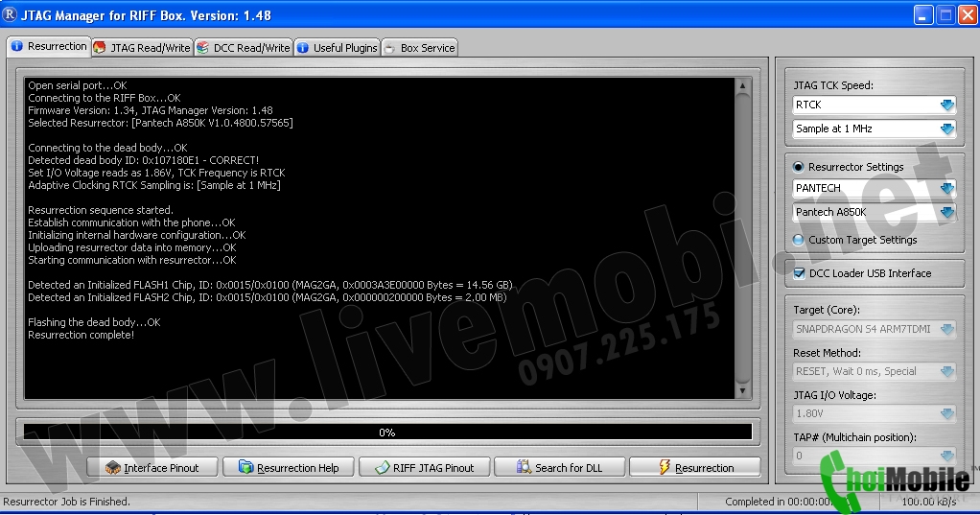The height and width of the screenshot is (515, 980).
Task: Click the JTAG Read/Write tab icon
Action: click(x=100, y=48)
